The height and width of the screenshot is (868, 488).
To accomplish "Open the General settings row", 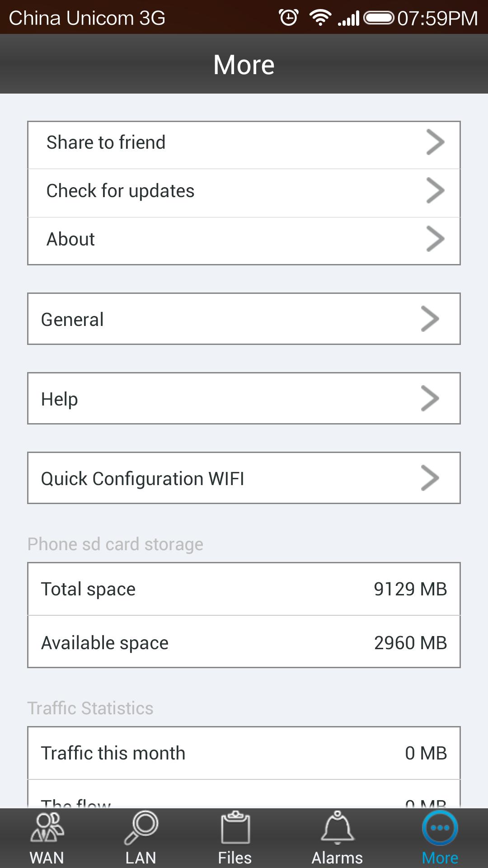I will 244,319.
